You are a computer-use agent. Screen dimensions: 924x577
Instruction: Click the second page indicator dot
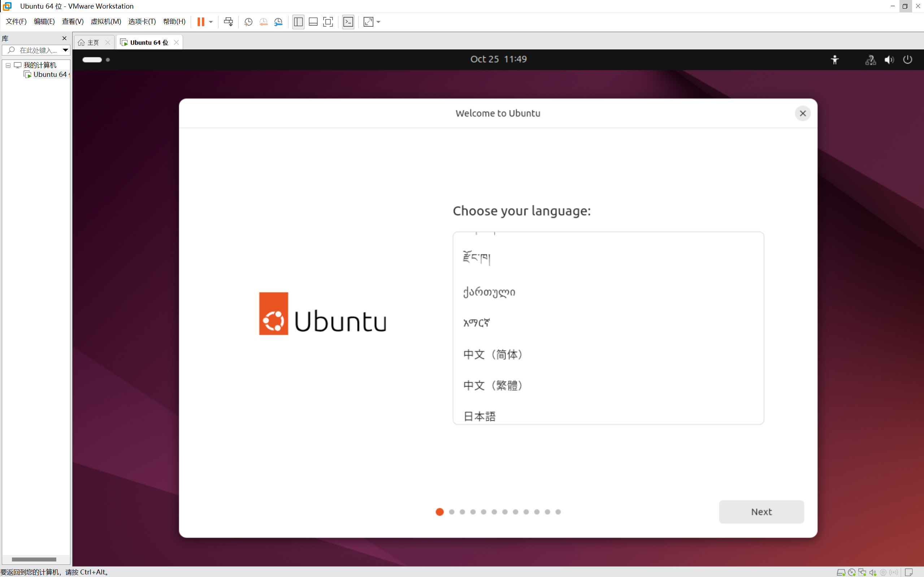(x=452, y=512)
